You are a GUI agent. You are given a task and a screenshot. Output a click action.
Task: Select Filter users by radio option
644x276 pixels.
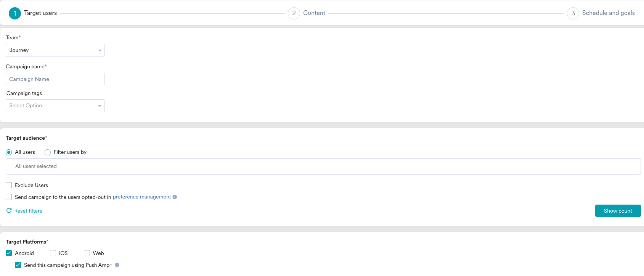point(48,152)
